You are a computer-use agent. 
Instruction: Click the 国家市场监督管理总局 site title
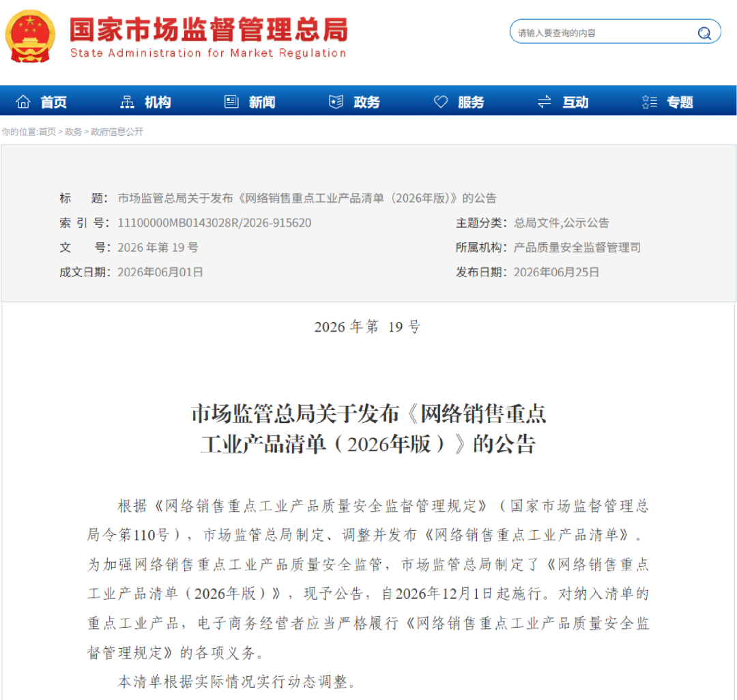[209, 30]
